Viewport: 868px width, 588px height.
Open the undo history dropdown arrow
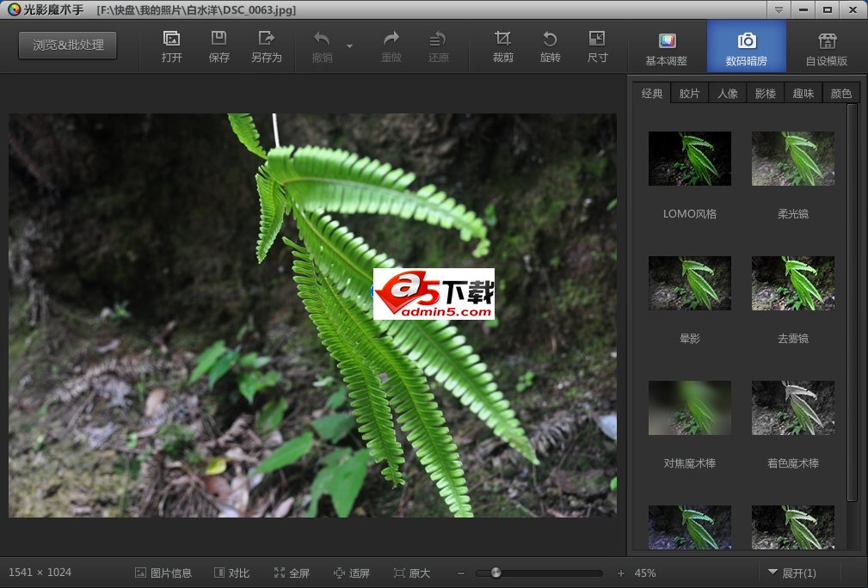(349, 46)
